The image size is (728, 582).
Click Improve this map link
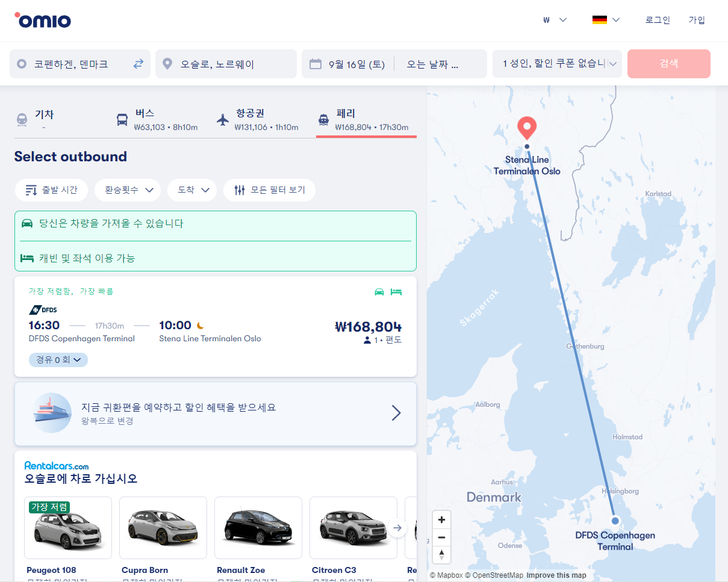click(556, 575)
